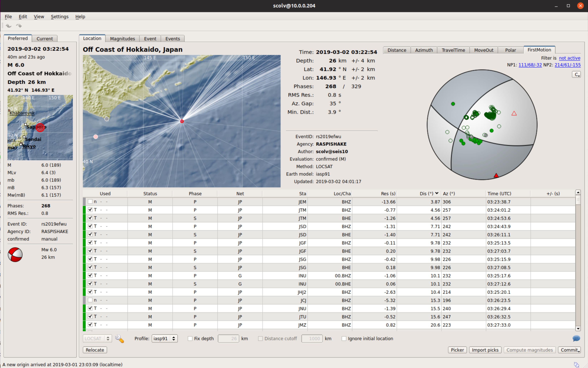The image size is (588, 368).
Task: Open the C dropdown above focal sphere
Action: [576, 74]
